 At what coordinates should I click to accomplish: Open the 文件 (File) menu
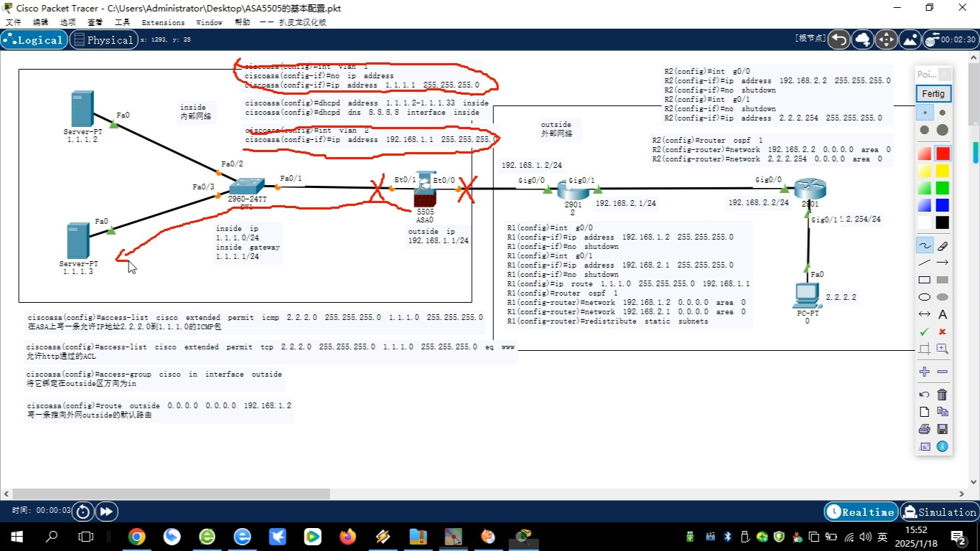pyautogui.click(x=14, y=22)
